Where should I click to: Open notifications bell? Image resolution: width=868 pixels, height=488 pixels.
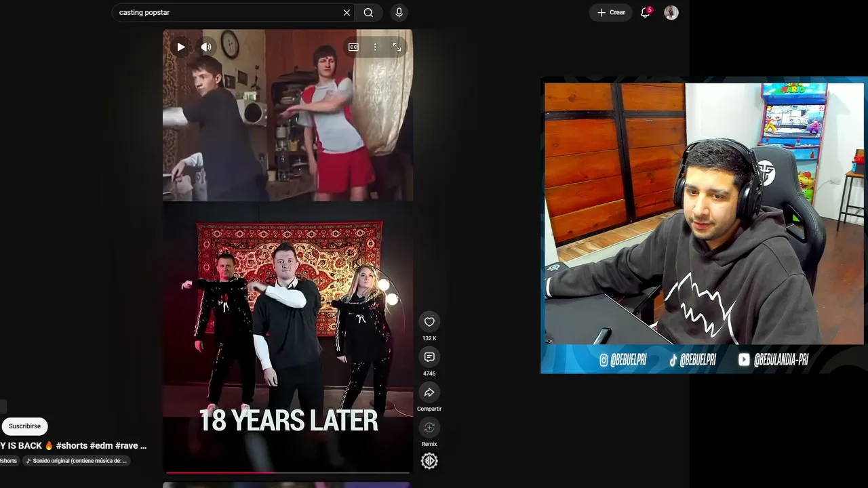(646, 12)
